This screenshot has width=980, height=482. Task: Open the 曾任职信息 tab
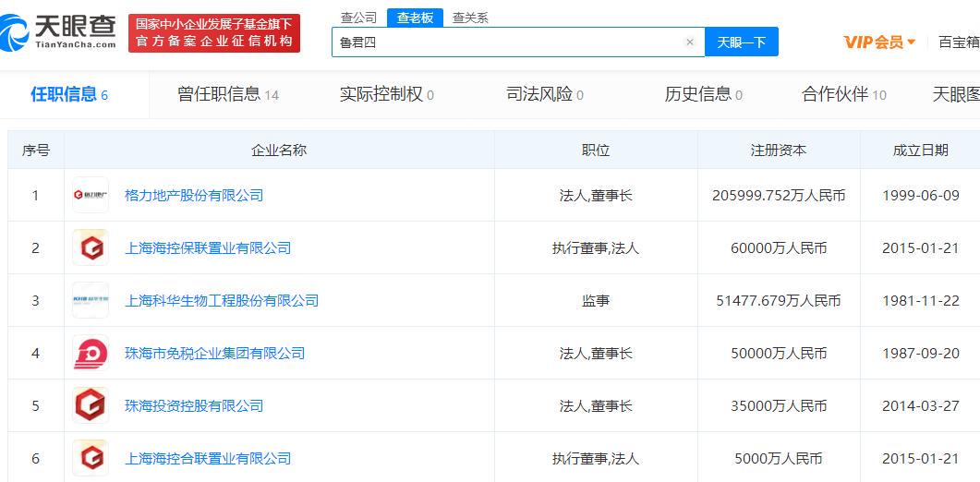228,94
